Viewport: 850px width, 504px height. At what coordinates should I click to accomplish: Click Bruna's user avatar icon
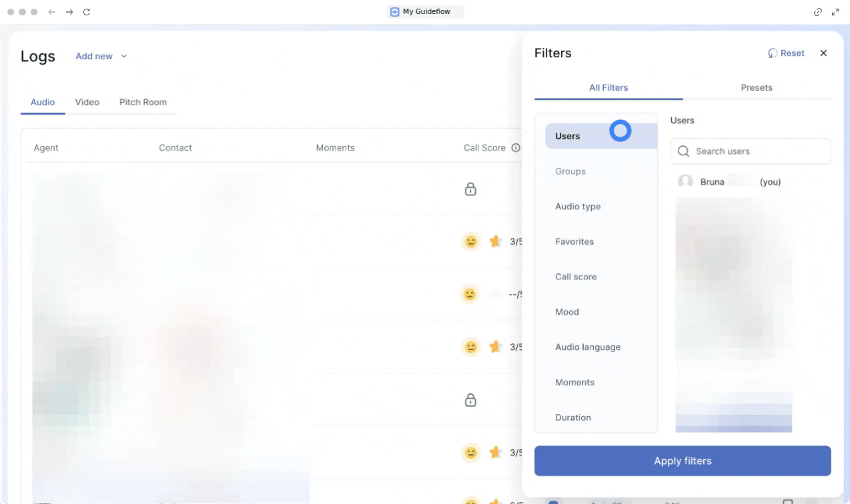click(x=685, y=182)
